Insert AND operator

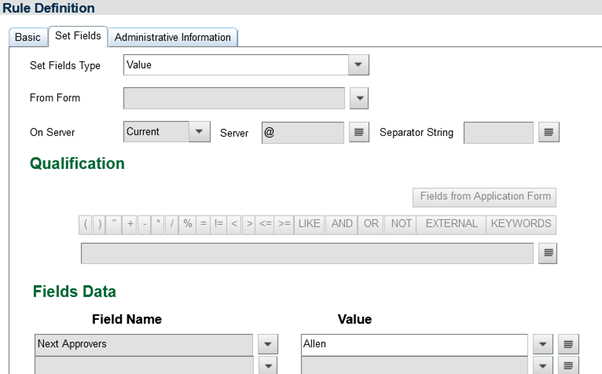(342, 225)
